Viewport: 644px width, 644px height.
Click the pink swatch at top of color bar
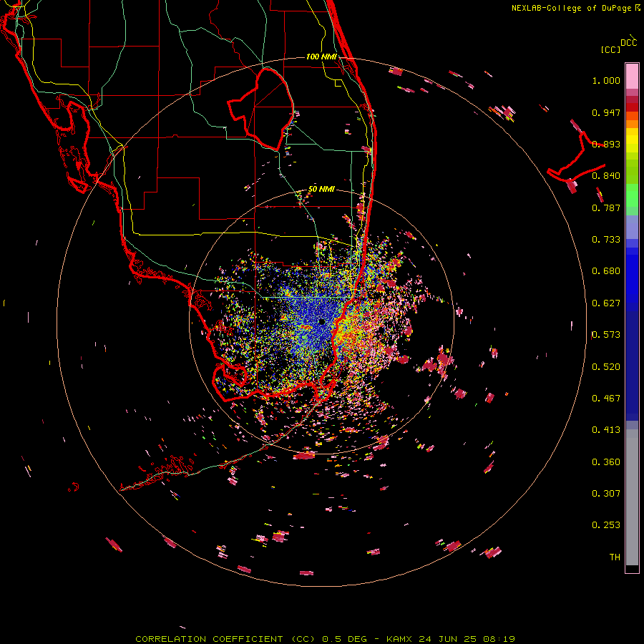(x=632, y=77)
